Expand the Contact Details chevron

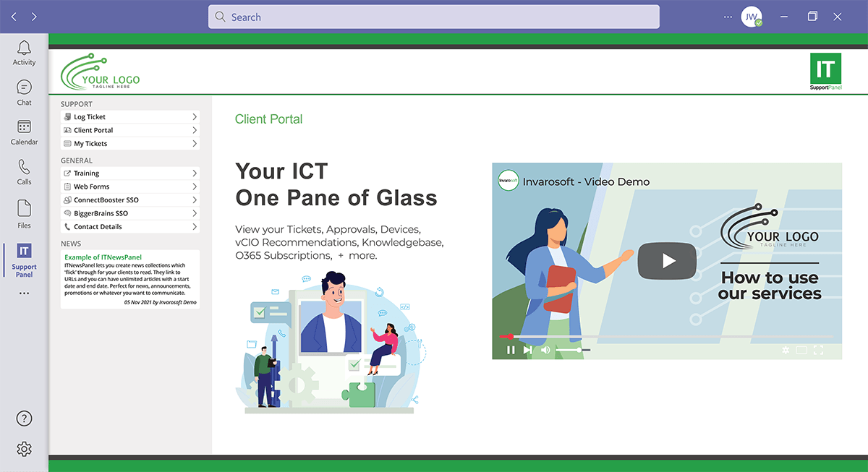click(x=195, y=227)
